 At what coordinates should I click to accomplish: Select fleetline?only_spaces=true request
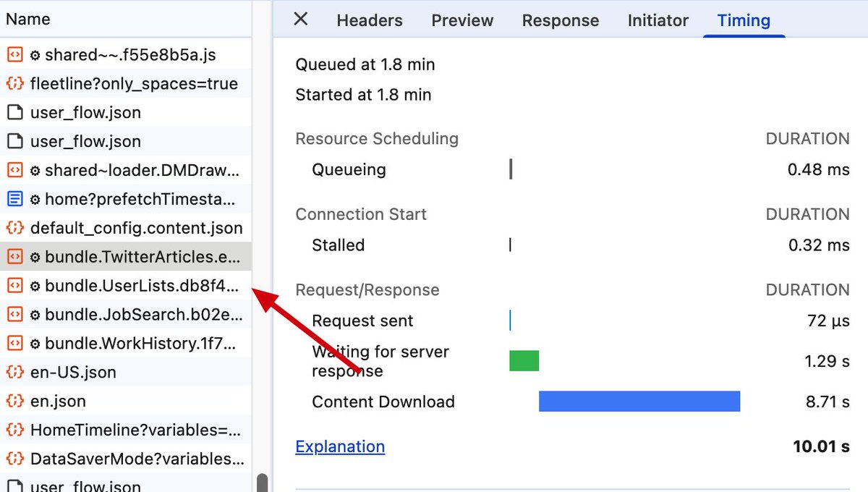126,84
